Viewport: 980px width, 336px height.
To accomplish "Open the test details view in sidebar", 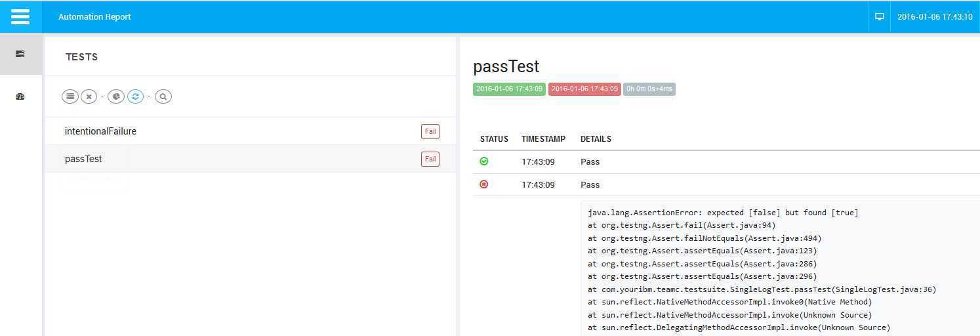I will point(20,54).
